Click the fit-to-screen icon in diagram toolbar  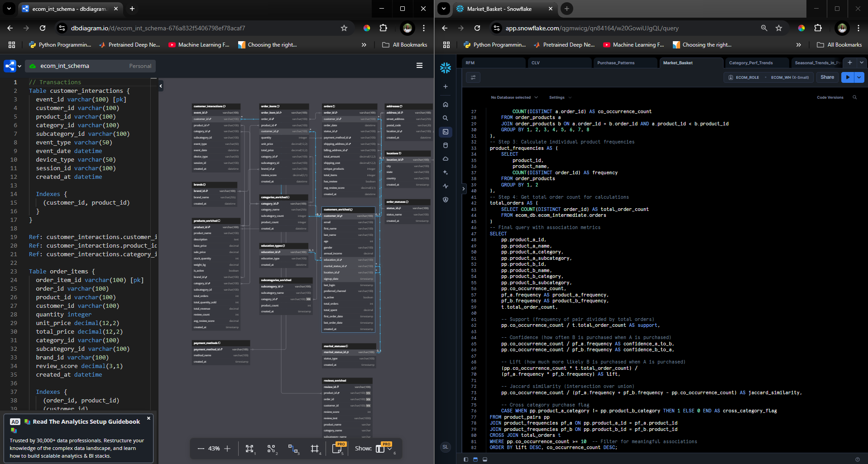249,449
